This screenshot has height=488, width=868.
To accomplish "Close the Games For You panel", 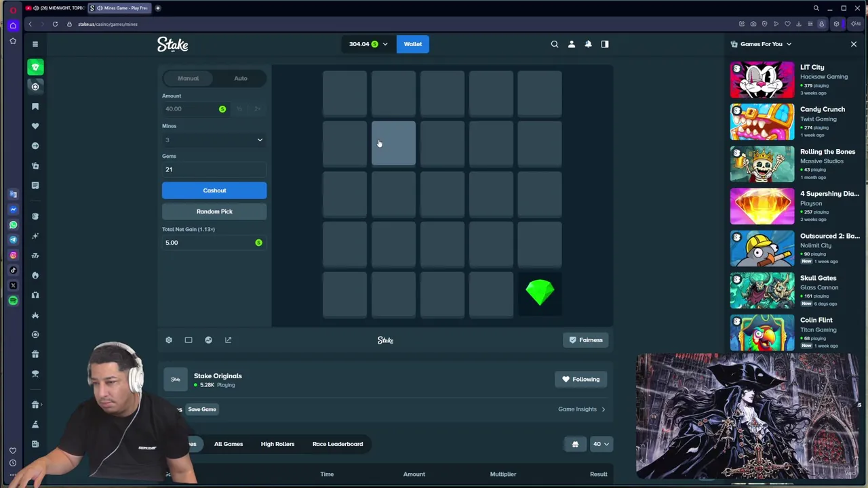I will [x=854, y=44].
